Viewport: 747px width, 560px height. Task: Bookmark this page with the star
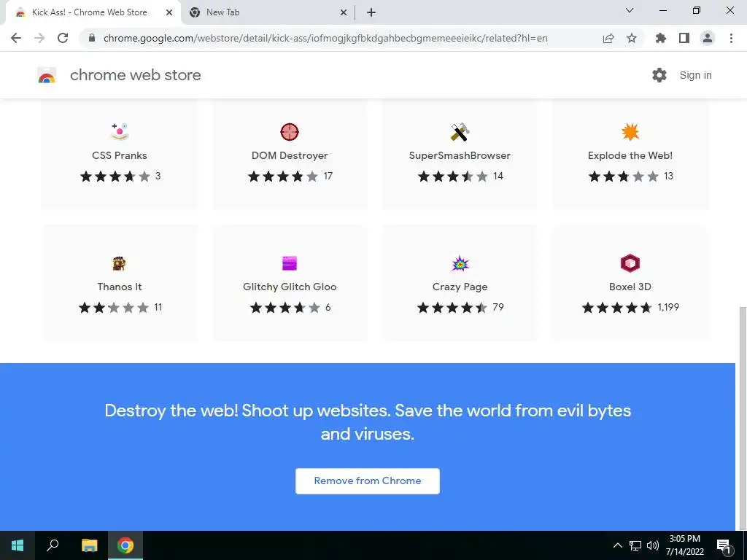point(632,38)
